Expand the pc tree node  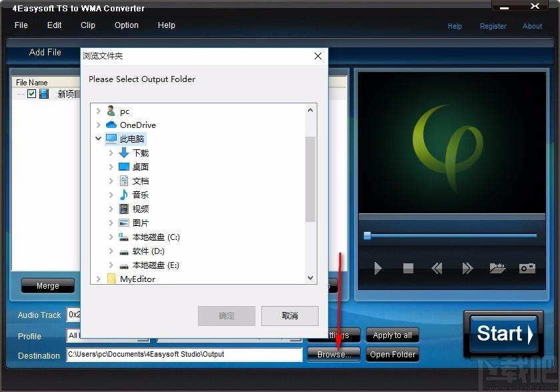pyautogui.click(x=99, y=111)
